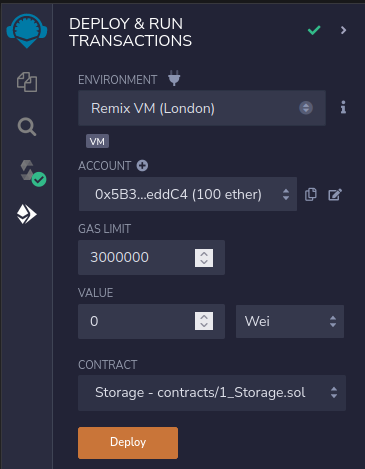Select the Deploy & run transactions icon
The image size is (365, 469).
27,214
